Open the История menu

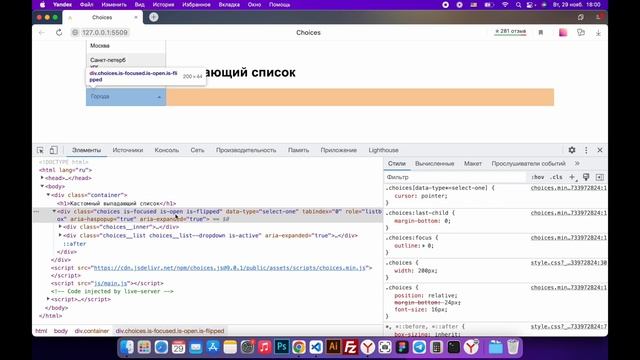(163, 5)
